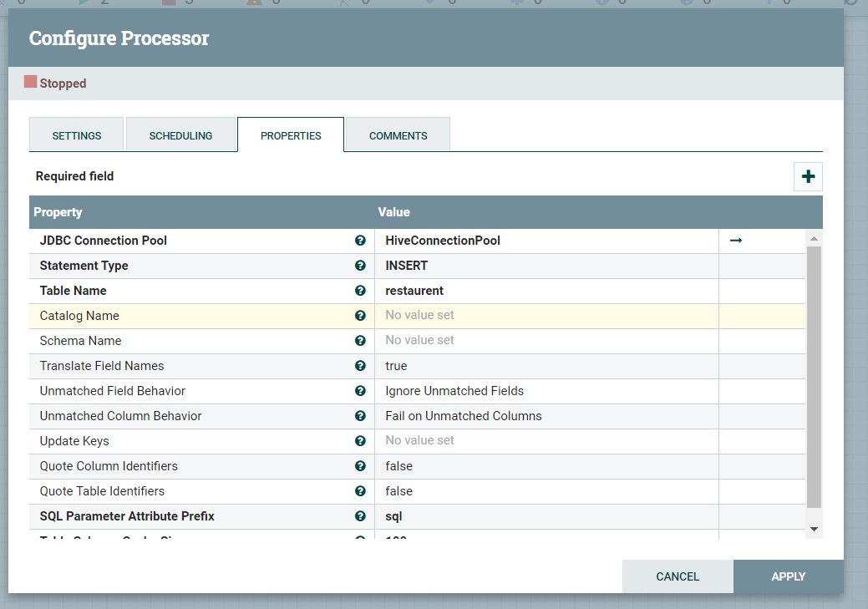Click help icon beside Table Name
Screen dimensions: 868x609
[x=360, y=291]
